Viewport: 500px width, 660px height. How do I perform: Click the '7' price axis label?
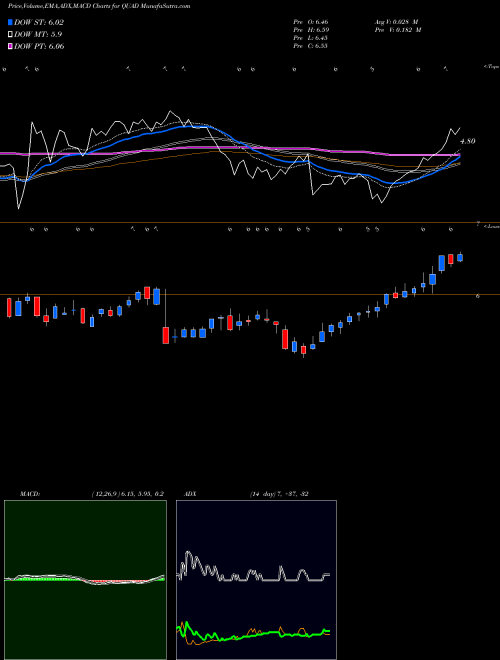point(478,224)
